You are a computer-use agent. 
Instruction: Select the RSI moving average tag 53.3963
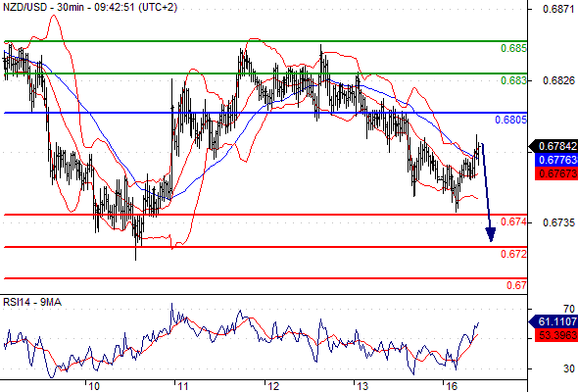[556, 335]
